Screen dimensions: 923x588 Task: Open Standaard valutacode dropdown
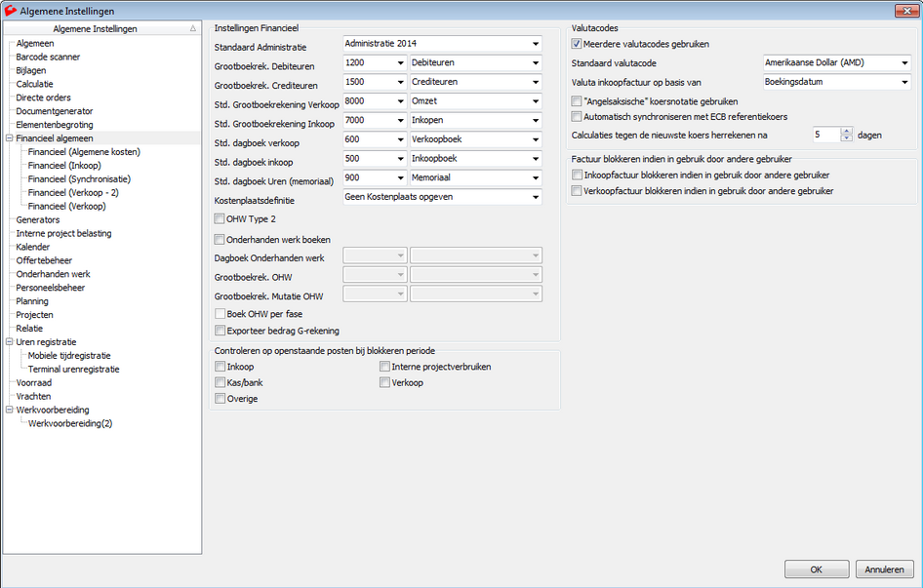click(x=904, y=63)
